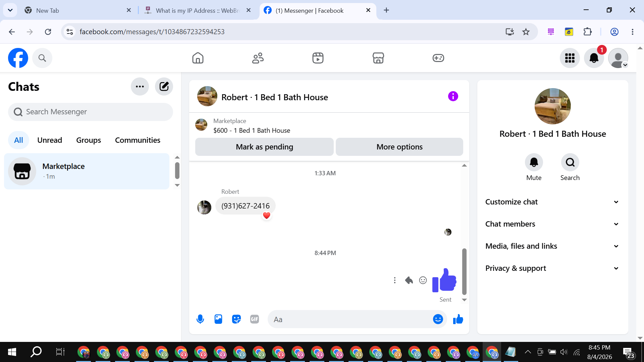Install app icon in address bar
This screenshot has width=644, height=362.
coord(510,32)
